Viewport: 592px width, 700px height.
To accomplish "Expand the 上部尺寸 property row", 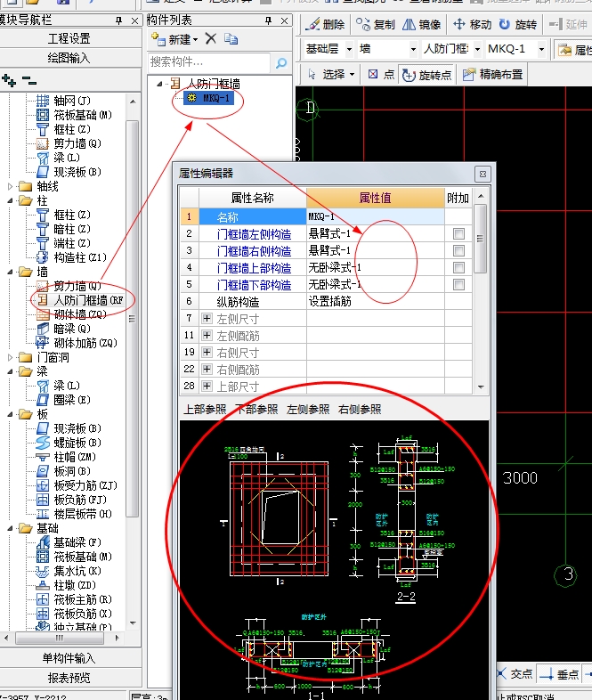I will [x=207, y=386].
